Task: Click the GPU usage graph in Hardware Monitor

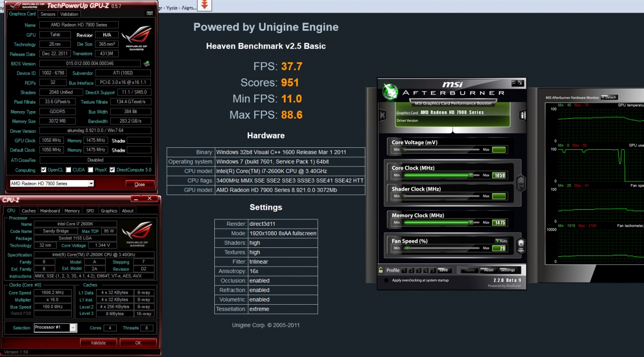Action: tap(601, 165)
